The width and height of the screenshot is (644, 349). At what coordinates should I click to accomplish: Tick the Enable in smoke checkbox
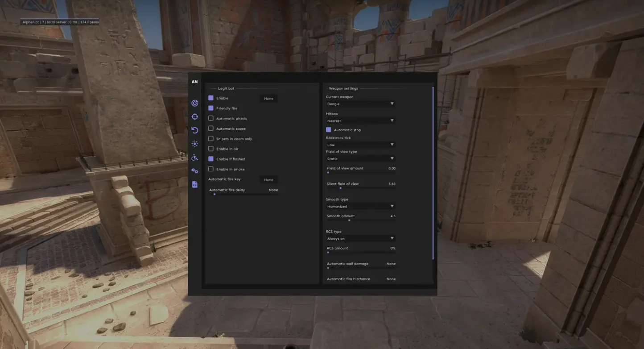pos(211,169)
